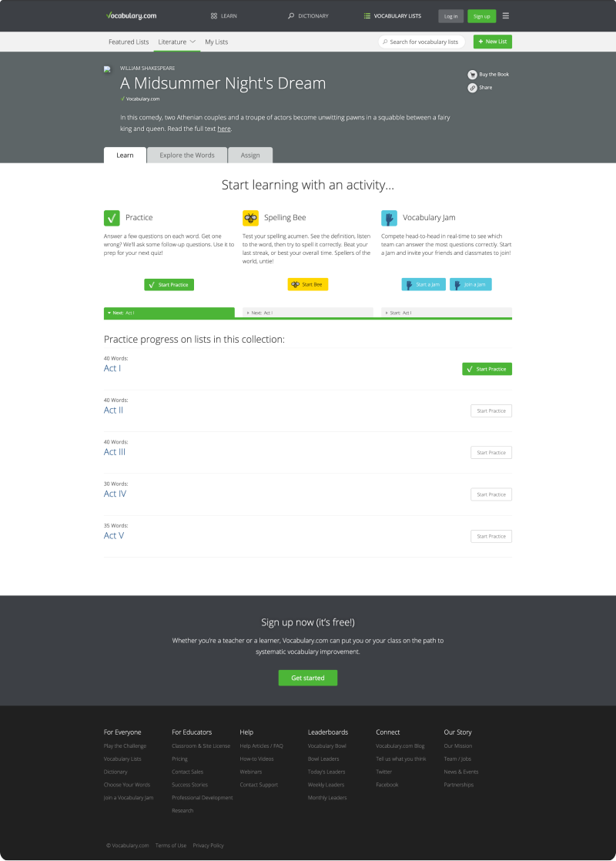The width and height of the screenshot is (616, 861).
Task: Click the Start Bee button
Action: pyautogui.click(x=308, y=284)
